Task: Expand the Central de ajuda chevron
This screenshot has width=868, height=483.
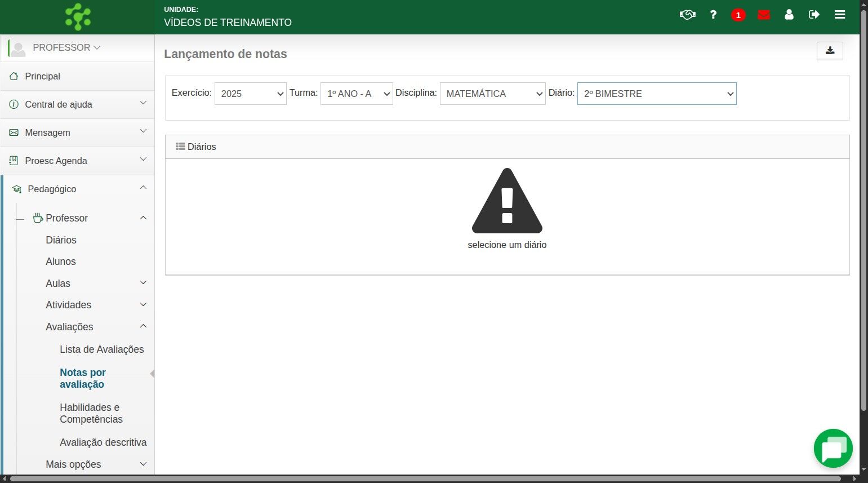Action: [x=143, y=103]
